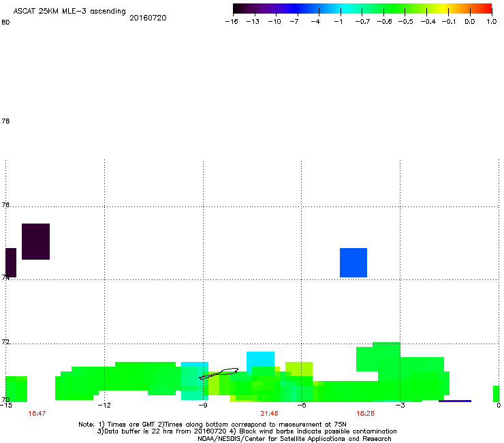Click the red pass time 18:26
This screenshot has height=443, width=504.
point(366,414)
